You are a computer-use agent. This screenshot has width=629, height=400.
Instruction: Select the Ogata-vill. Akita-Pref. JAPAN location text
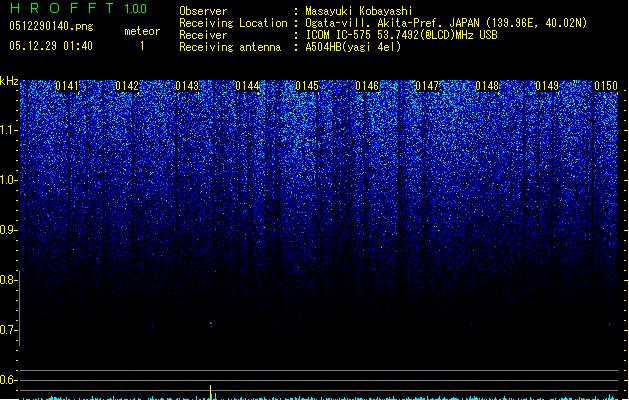pyautogui.click(x=446, y=23)
